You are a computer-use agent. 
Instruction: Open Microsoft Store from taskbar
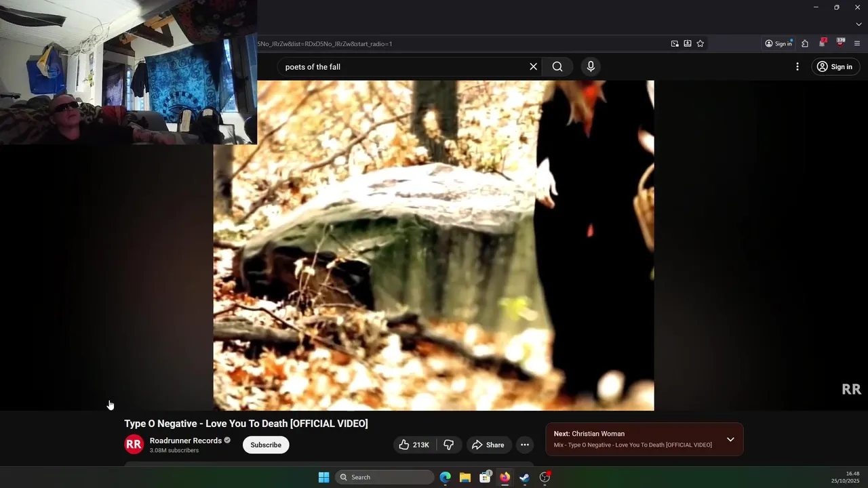pyautogui.click(x=485, y=477)
